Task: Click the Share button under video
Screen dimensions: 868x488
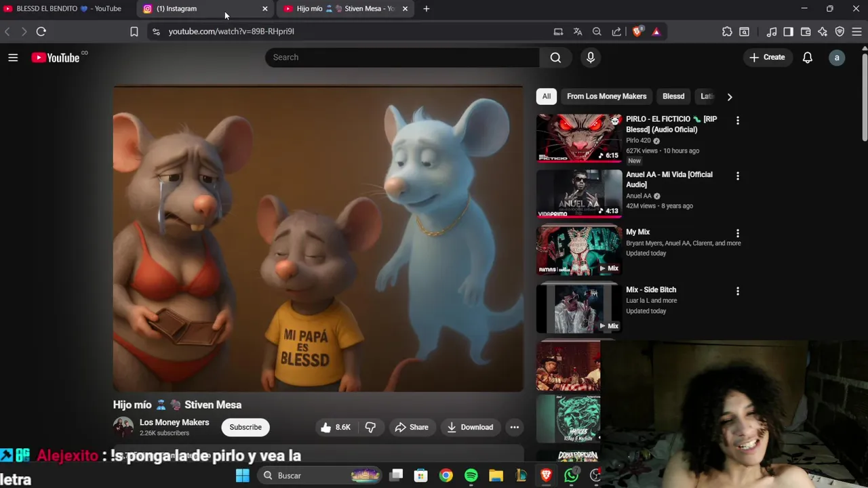Action: tap(412, 427)
